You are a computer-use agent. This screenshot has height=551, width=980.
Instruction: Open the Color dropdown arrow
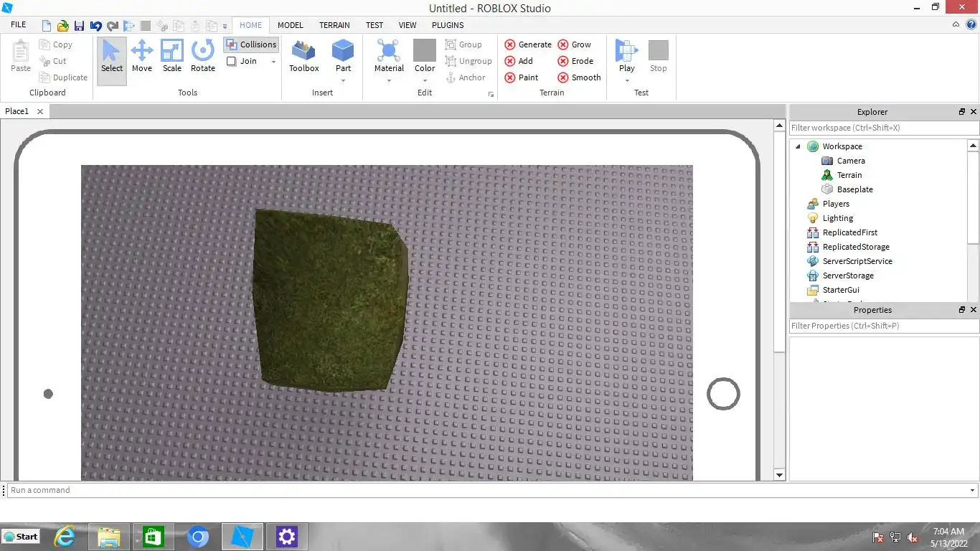(x=425, y=80)
